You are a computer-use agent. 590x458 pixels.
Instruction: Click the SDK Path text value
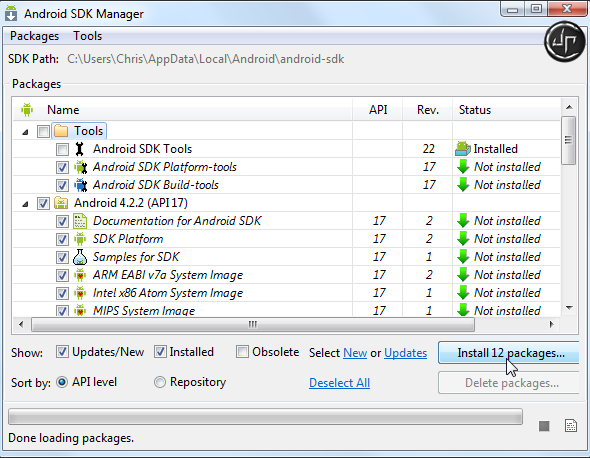[205, 59]
